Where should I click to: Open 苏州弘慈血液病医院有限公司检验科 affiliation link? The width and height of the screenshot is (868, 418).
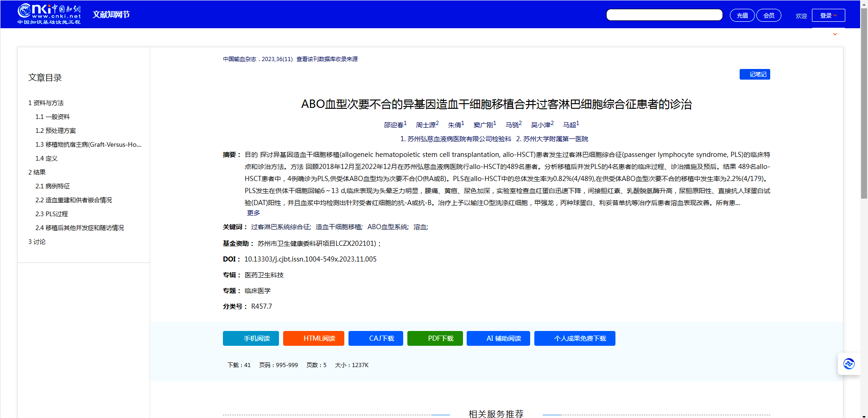tap(456, 139)
